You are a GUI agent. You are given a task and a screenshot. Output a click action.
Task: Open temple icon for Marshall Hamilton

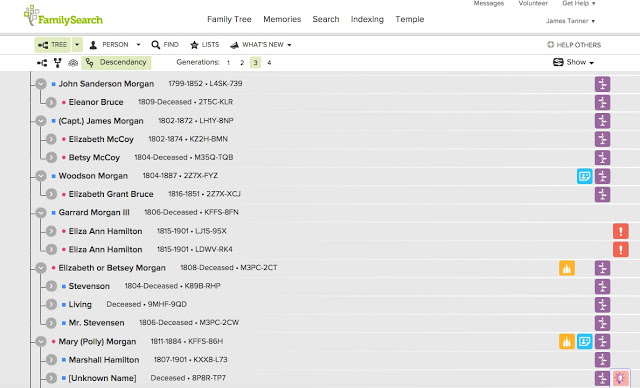(602, 360)
